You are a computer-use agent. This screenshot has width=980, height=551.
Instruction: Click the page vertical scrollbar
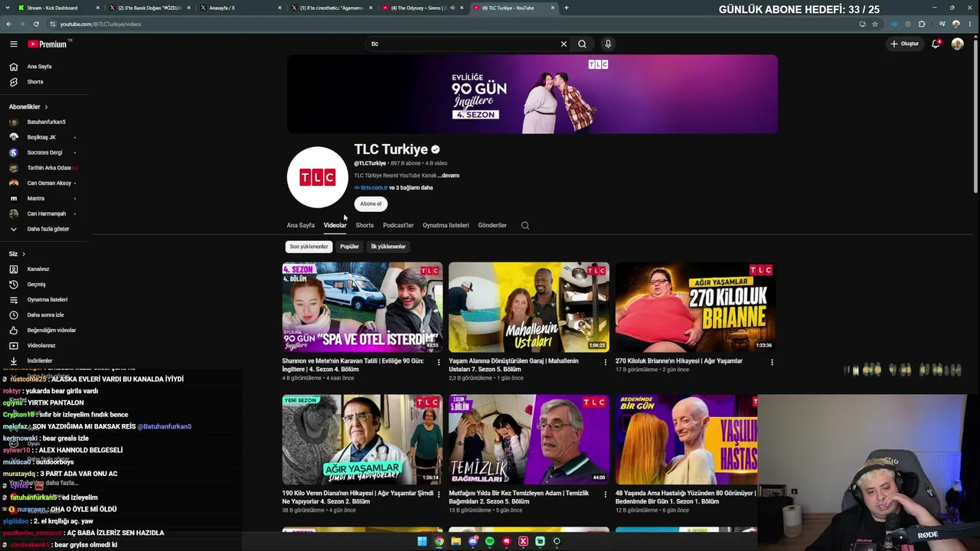tap(976, 115)
